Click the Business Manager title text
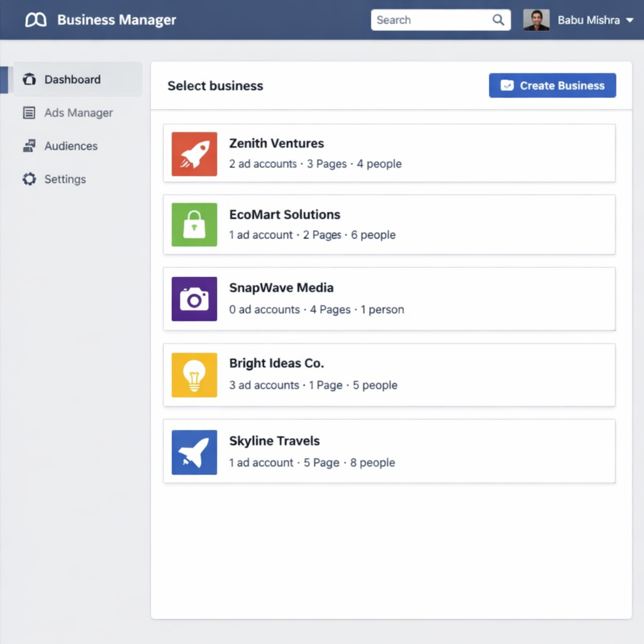Image resolution: width=644 pixels, height=644 pixels. tap(116, 20)
